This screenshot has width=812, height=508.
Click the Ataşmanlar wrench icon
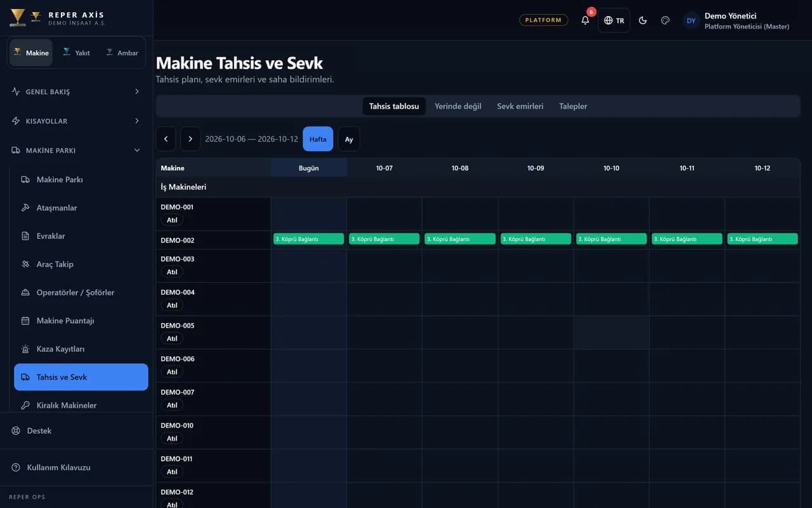[25, 208]
